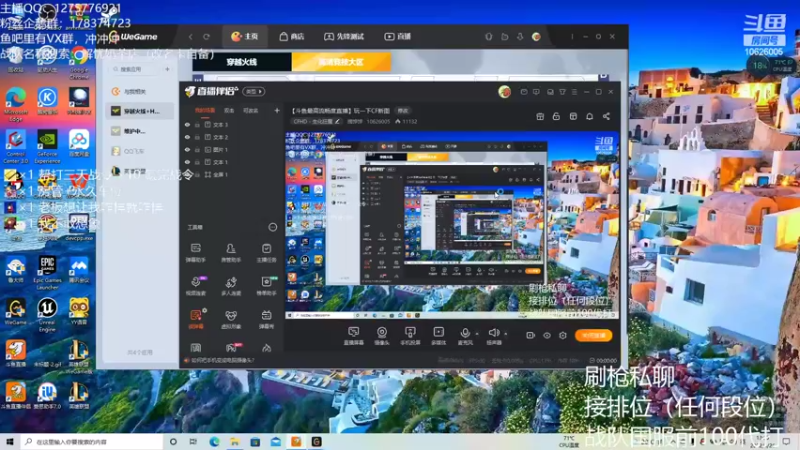Open 虚拟形象 bear-face tool
The image size is (800, 450).
click(x=231, y=319)
